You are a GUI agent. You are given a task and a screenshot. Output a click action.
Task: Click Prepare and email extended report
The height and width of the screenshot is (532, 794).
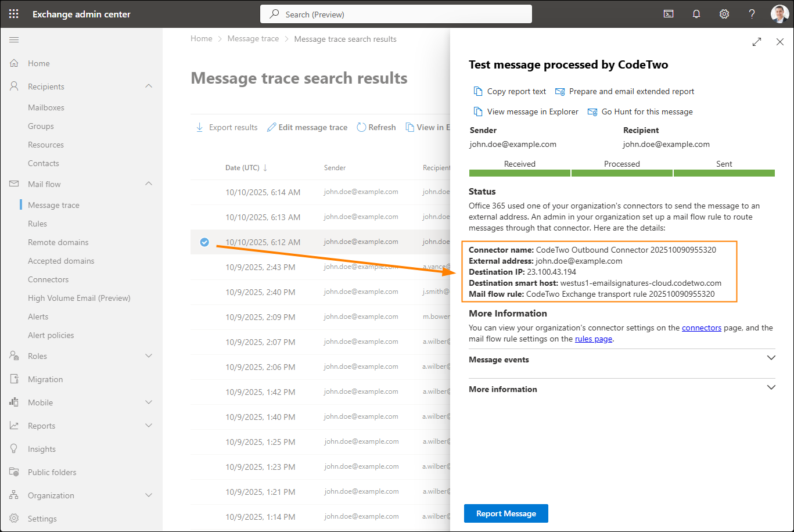tap(625, 91)
